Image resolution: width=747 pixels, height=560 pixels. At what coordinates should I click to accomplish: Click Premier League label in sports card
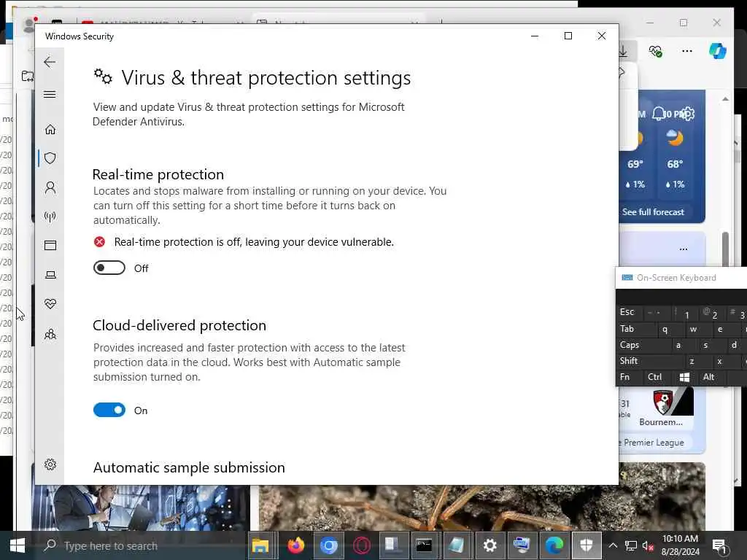pos(654,443)
